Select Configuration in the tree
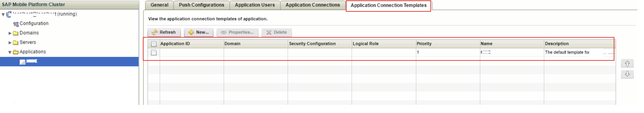644x113 pixels. tap(34, 24)
